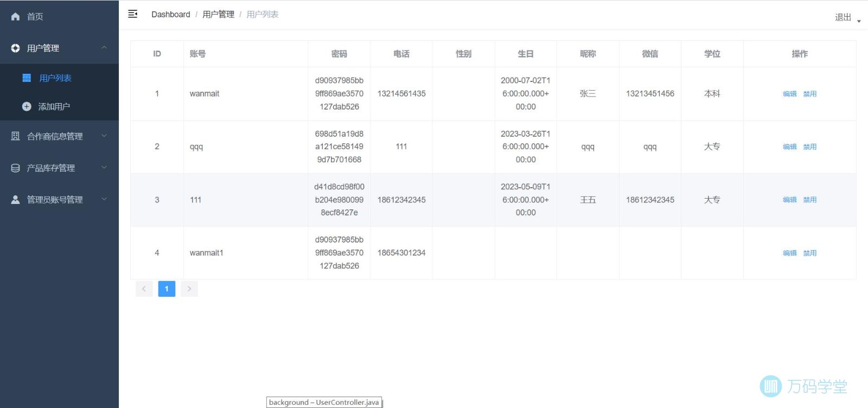
Task: Click the plus icon beside 用户管理
Action: (x=15, y=48)
